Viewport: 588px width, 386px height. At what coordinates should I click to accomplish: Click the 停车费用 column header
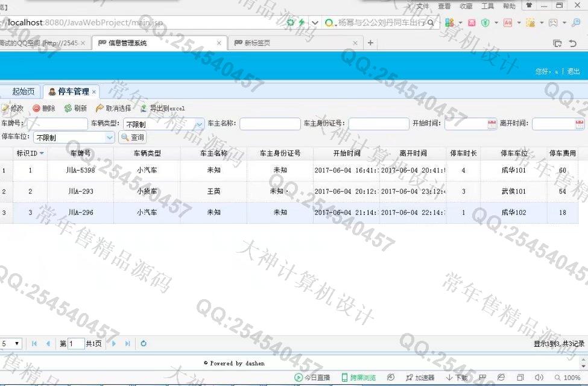click(x=563, y=153)
